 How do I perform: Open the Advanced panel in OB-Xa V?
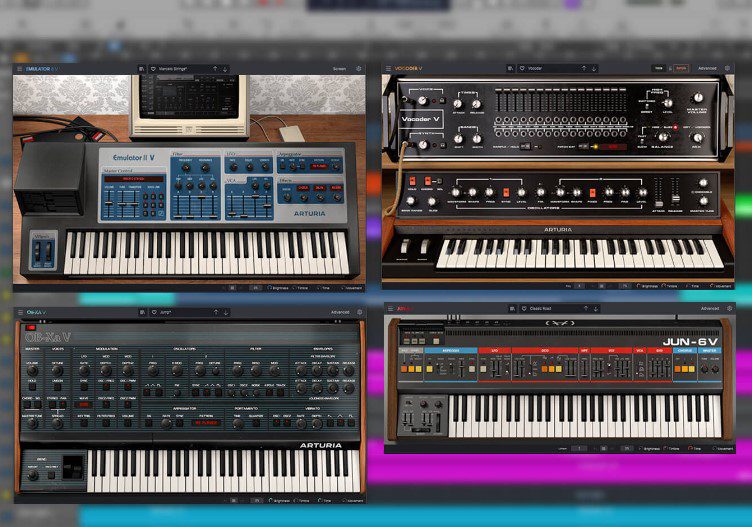pos(340,312)
